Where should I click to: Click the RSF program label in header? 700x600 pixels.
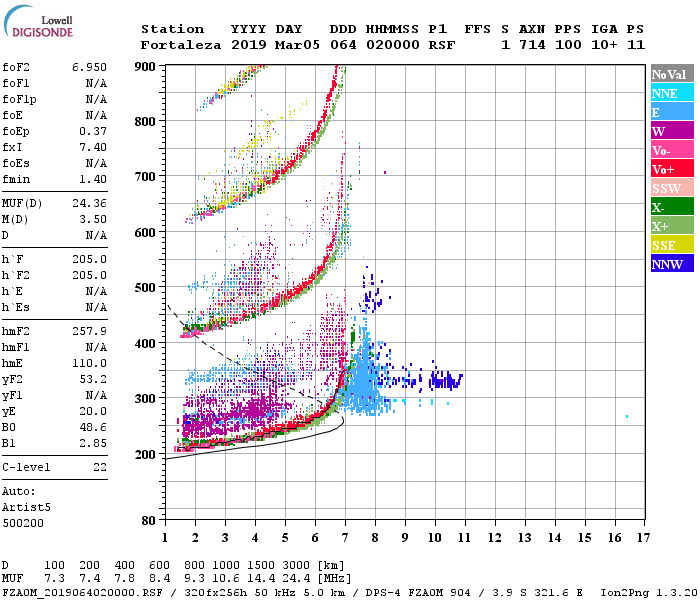click(442, 45)
